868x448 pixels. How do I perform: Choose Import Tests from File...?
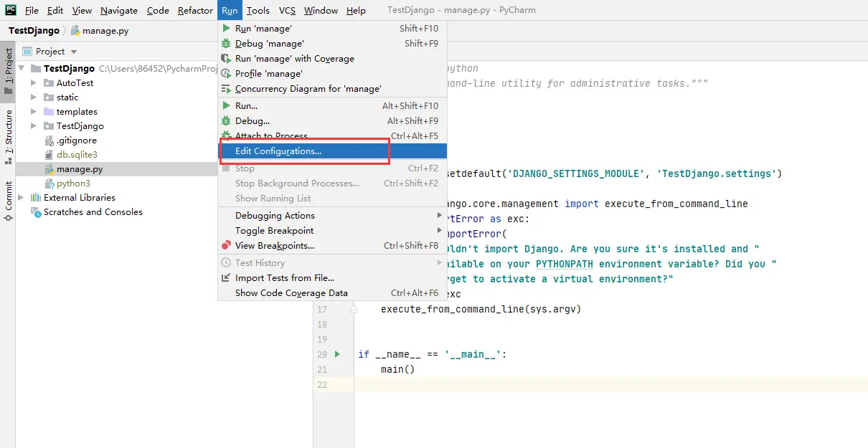[x=332, y=277]
